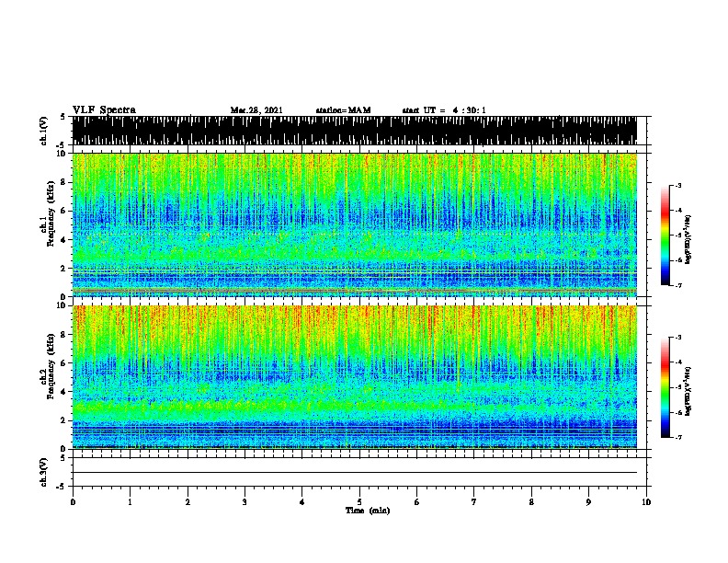Click time axis tick label 3
Screen dimensions: 728x563
pyautogui.click(x=245, y=502)
